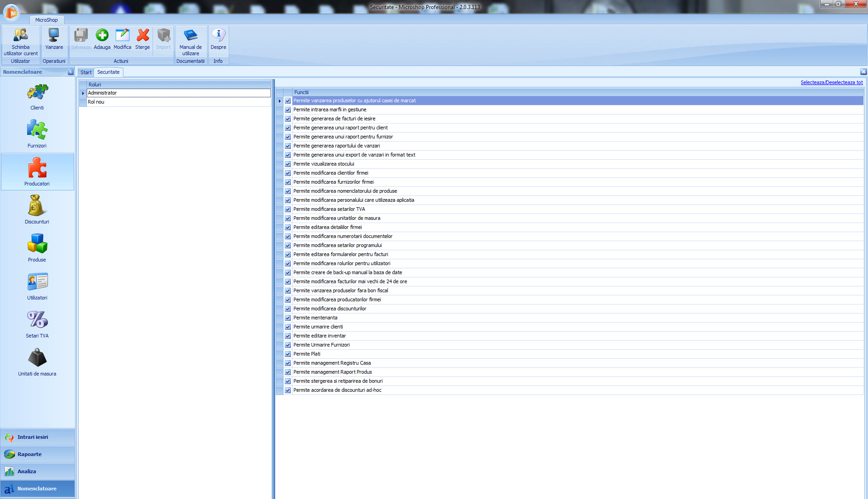Open Discounturi money bag icon
The width and height of the screenshot is (868, 499).
pos(37,206)
